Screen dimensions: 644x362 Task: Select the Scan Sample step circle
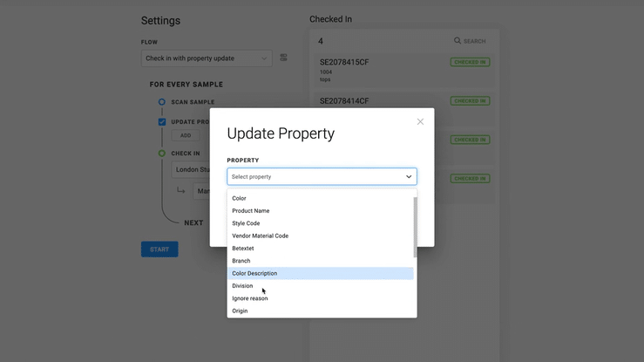click(162, 102)
